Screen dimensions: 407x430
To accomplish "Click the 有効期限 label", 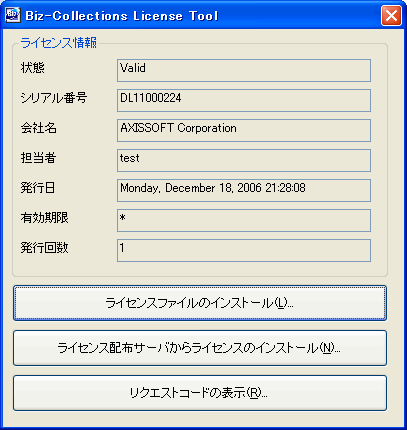I will coord(44,218).
